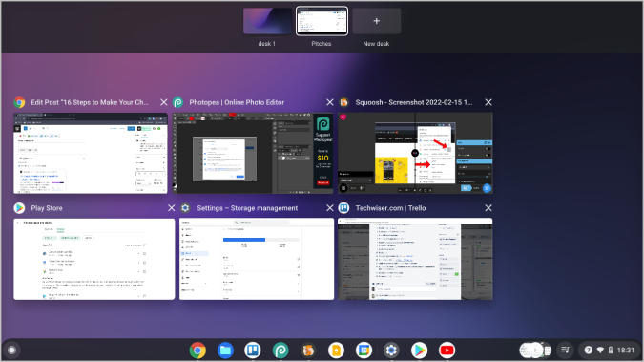Open the Photopea window preview
Screen dimensions: 644x362
click(x=253, y=153)
